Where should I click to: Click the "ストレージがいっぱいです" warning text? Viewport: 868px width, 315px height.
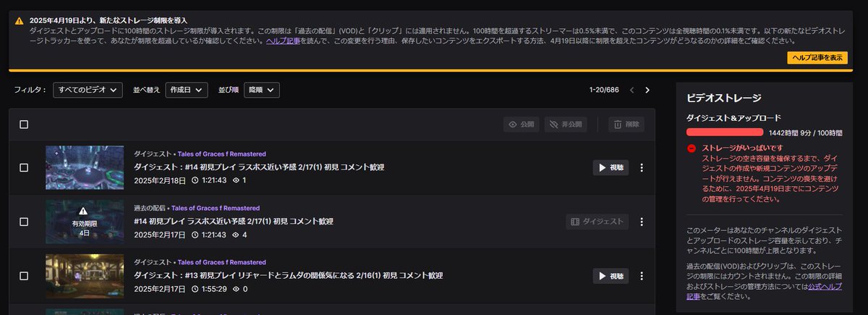741,148
